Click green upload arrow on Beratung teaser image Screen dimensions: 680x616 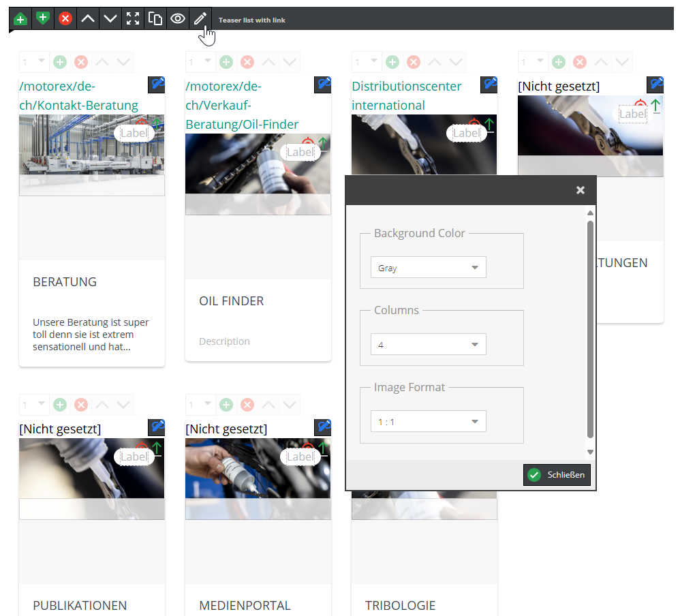point(157,125)
